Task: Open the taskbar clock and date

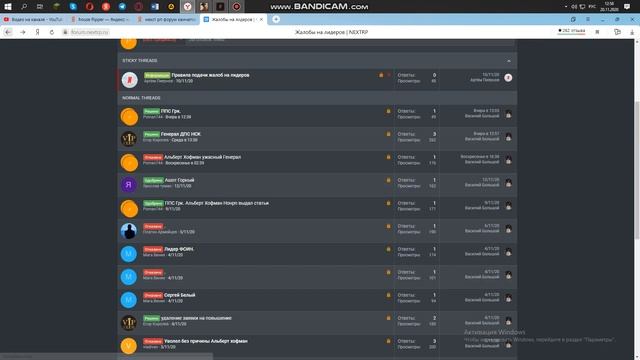Action: 609,7
